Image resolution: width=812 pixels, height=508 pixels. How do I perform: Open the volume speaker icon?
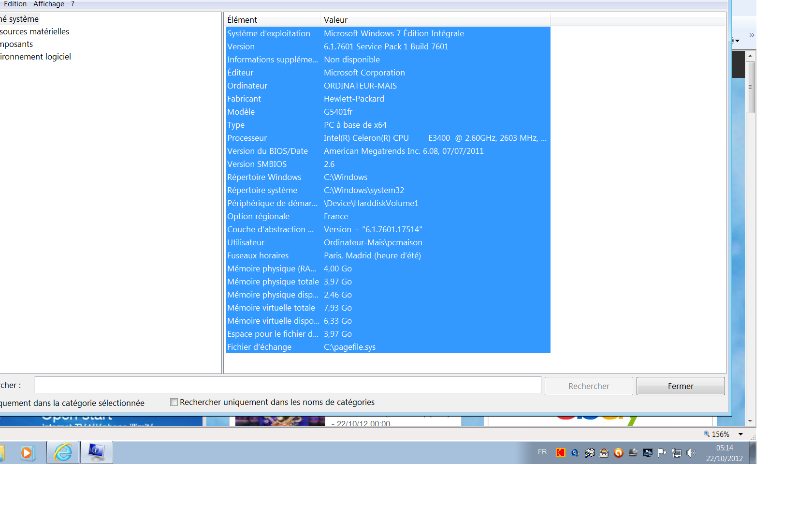[x=691, y=453]
